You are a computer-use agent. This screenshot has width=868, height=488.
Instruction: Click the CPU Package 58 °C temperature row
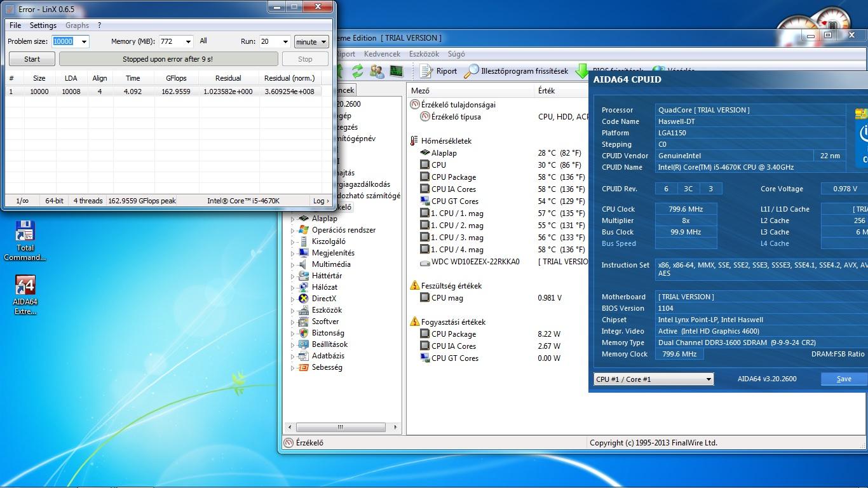(x=499, y=177)
